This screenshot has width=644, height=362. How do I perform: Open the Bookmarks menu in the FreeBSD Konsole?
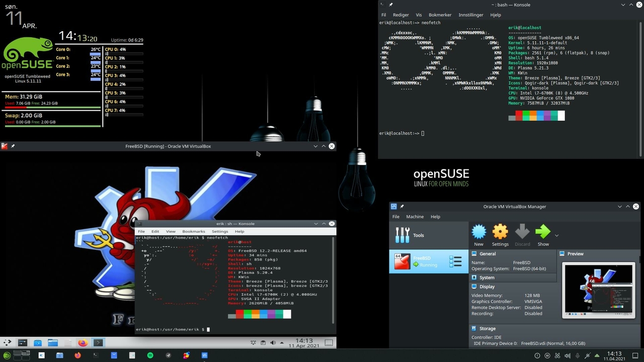click(x=193, y=231)
